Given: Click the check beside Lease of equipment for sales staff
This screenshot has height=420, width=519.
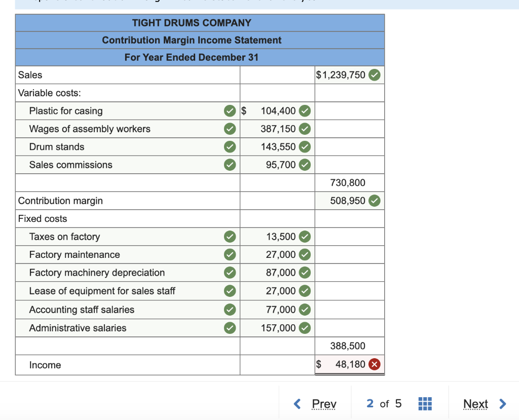Looking at the screenshot, I should tap(230, 291).
